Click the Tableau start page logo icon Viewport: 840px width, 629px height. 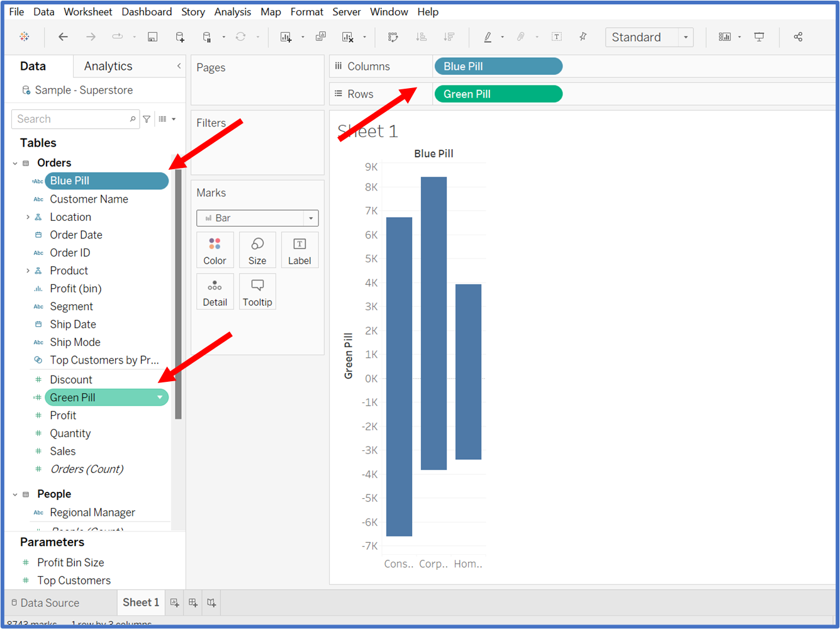(x=25, y=36)
